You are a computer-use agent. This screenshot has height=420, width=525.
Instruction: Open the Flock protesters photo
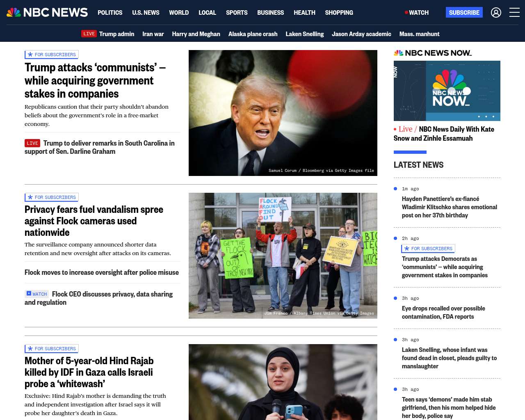(283, 256)
